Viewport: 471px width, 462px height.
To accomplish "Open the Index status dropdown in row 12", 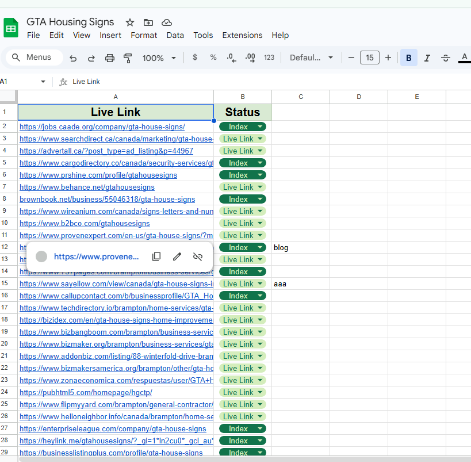I will coord(242,247).
